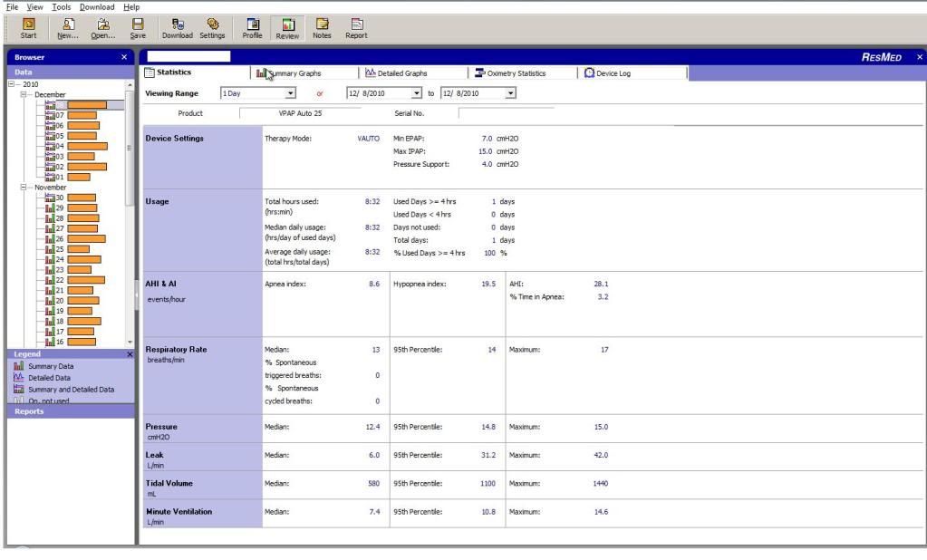The image size is (927, 560).
Task: Select the Review toolbar icon
Action: (x=287, y=28)
